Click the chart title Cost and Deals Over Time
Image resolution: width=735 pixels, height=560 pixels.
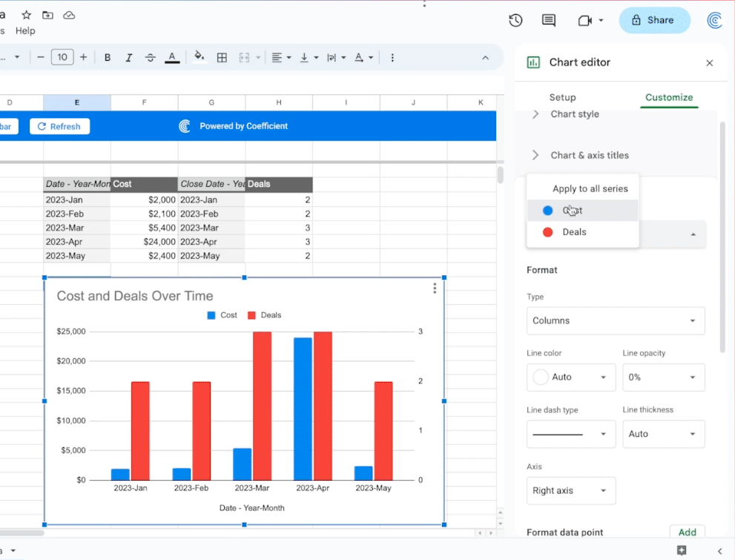click(135, 296)
